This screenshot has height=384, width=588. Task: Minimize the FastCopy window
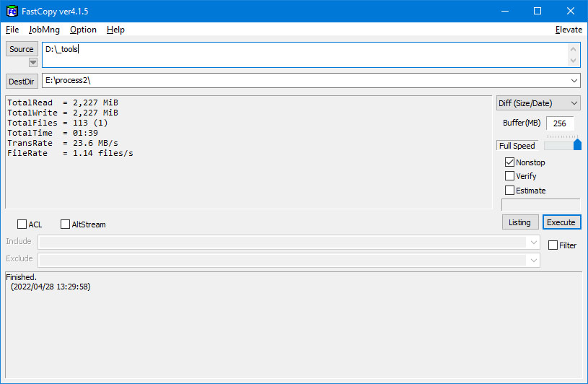tap(505, 11)
